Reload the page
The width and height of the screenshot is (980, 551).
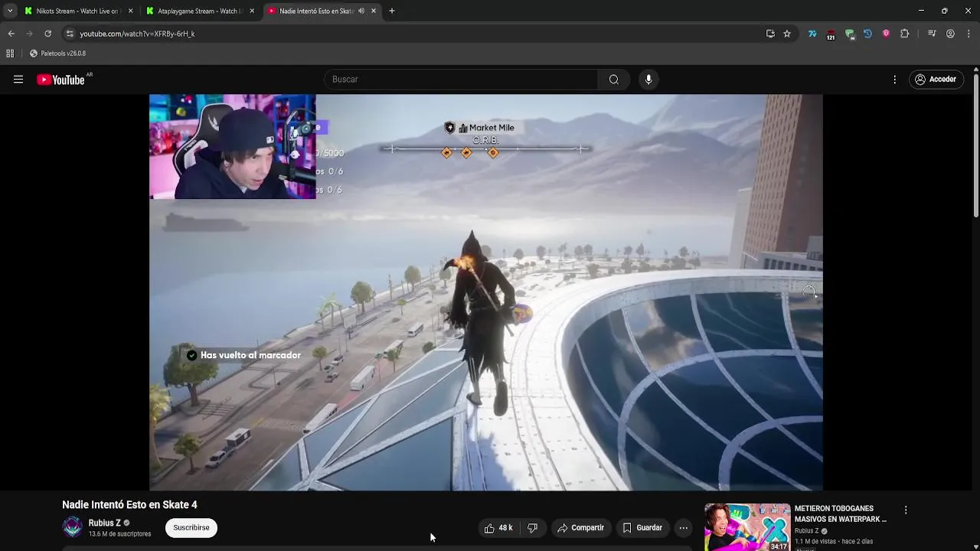click(x=47, y=34)
